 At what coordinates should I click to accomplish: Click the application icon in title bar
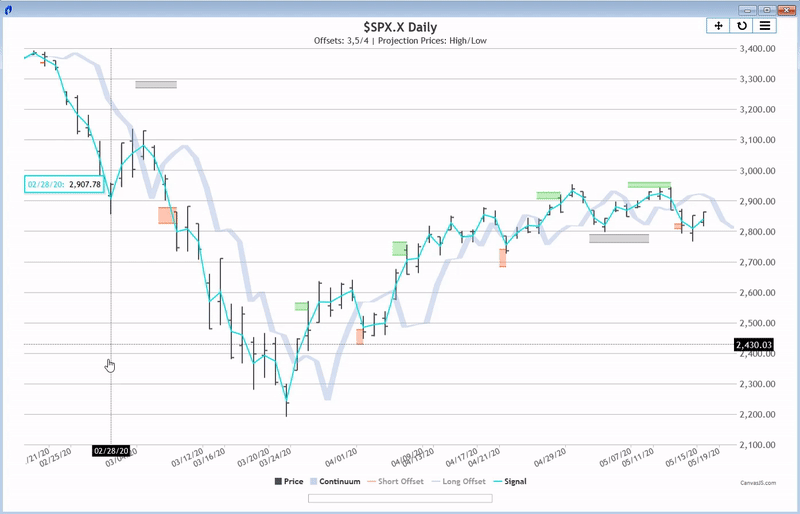tap(8, 10)
